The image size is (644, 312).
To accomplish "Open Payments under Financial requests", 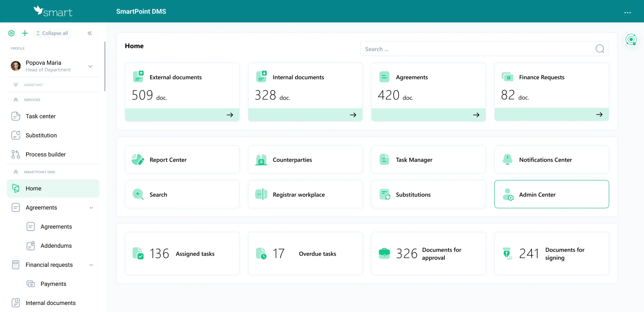I will (x=53, y=284).
